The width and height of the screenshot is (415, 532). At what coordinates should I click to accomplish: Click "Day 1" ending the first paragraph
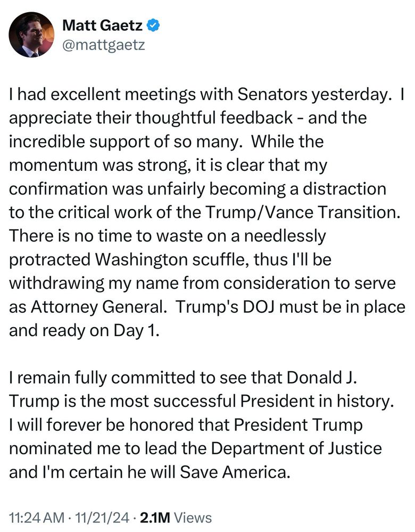pyautogui.click(x=136, y=330)
